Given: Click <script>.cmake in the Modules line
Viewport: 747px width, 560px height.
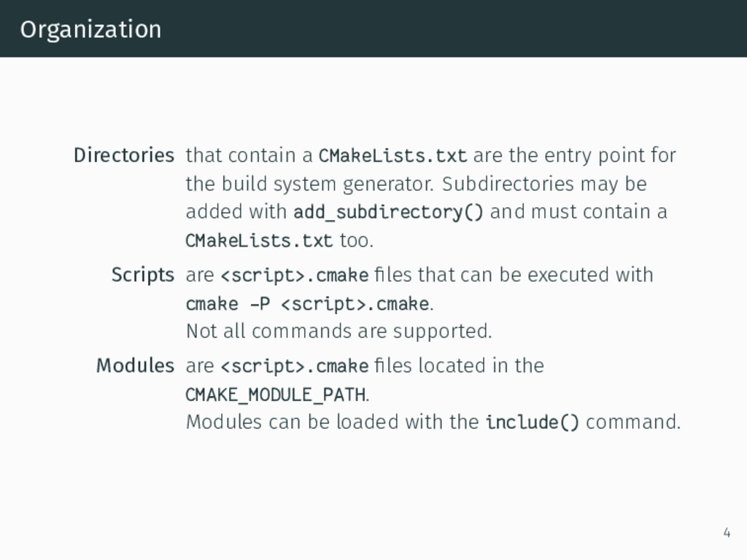Looking at the screenshot, I should tap(295, 366).
